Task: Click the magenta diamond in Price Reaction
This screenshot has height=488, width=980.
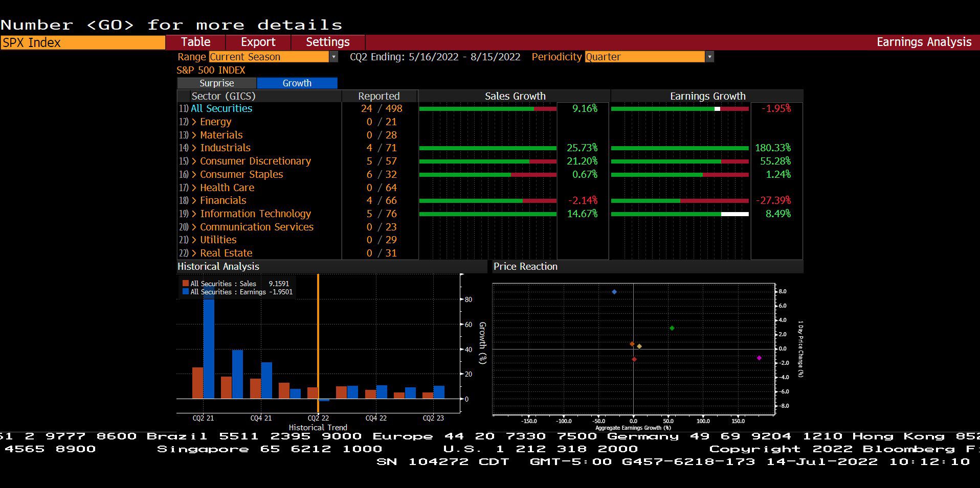Action: [759, 358]
